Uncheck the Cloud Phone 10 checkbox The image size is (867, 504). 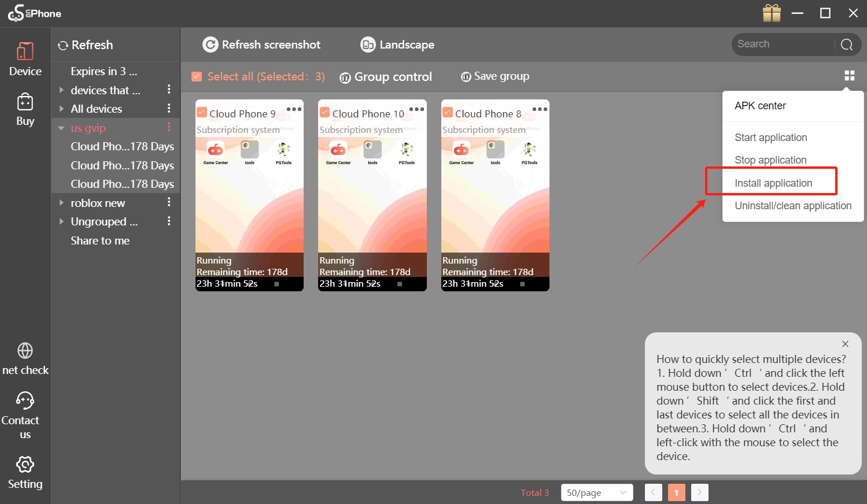(325, 113)
